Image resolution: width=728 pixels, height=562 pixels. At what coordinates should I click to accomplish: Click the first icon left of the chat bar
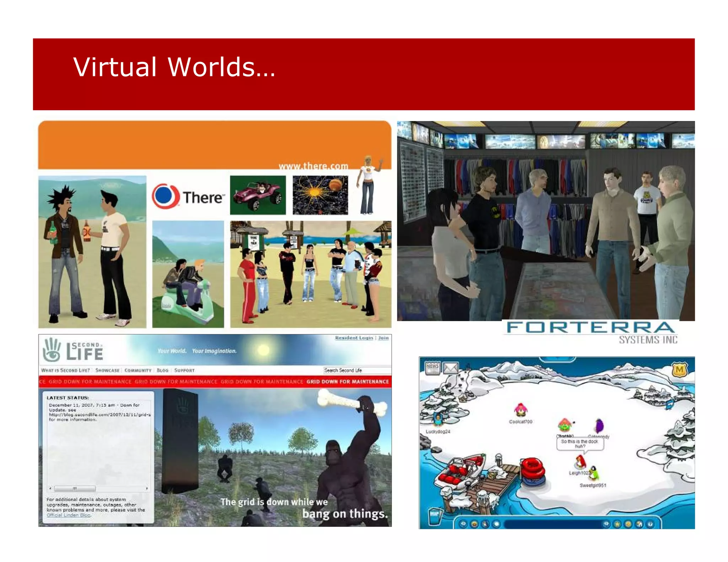[463, 524]
